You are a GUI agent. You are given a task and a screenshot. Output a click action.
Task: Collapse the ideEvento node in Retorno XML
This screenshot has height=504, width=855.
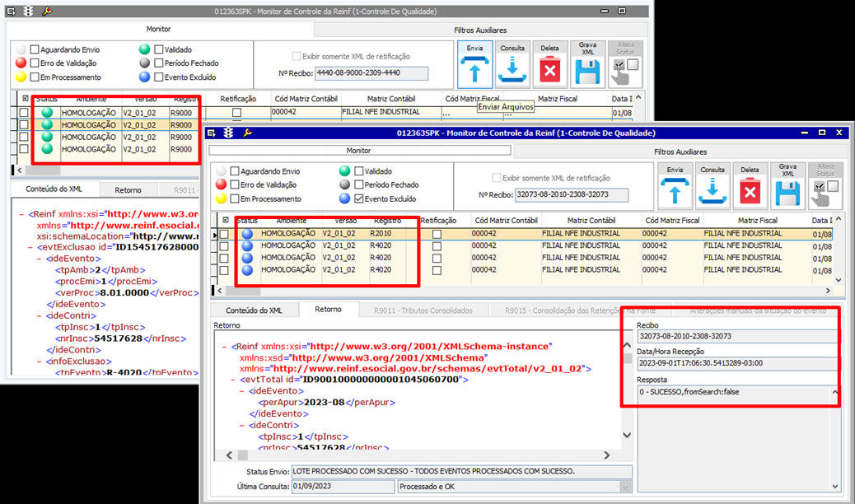[x=242, y=391]
